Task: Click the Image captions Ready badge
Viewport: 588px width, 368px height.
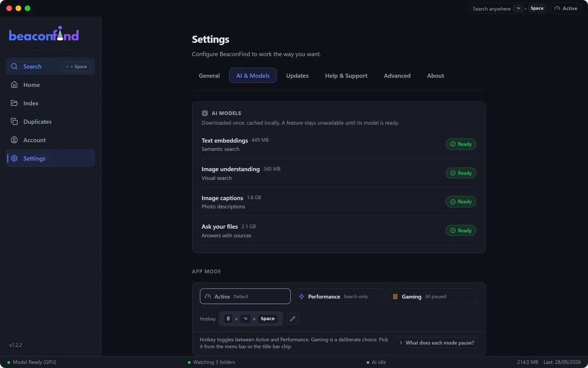Action: 461,201
